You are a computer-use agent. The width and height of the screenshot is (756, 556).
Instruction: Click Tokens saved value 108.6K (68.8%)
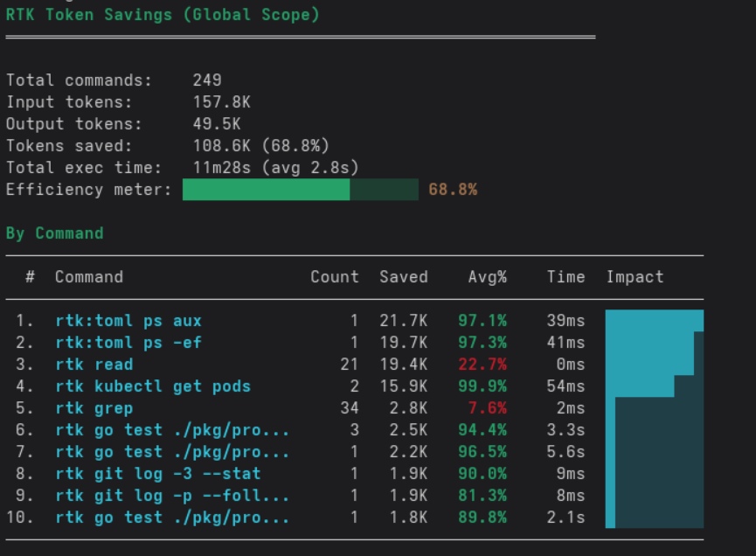[260, 145]
